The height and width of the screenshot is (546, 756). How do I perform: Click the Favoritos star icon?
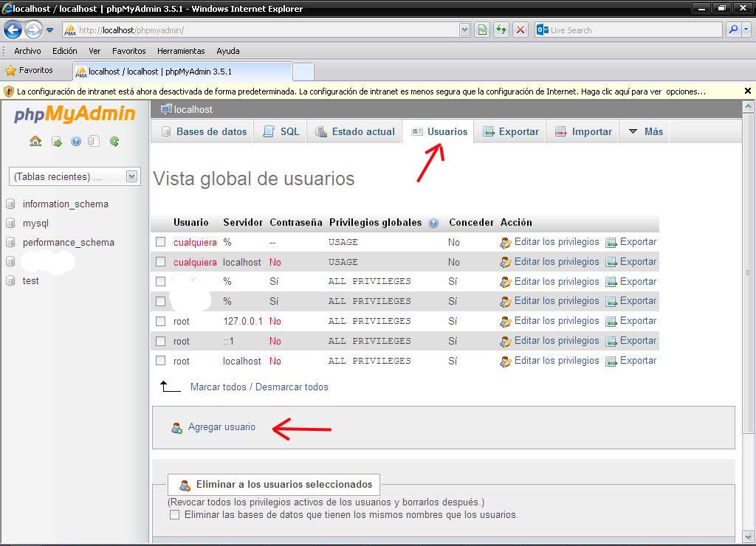pos(10,71)
